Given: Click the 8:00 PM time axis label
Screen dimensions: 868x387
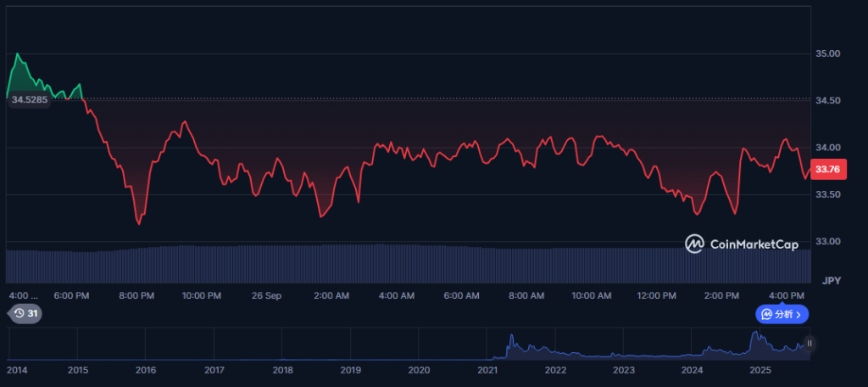Looking at the screenshot, I should tap(136, 295).
